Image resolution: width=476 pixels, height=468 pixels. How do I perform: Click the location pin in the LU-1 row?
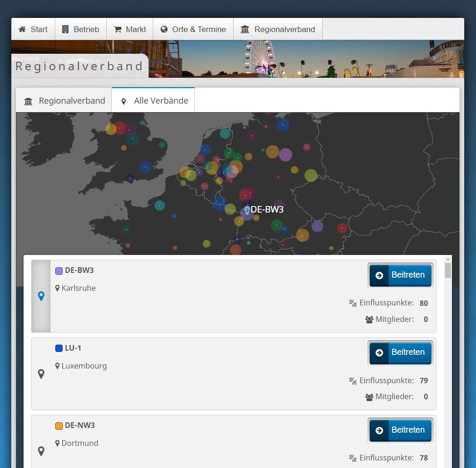click(x=41, y=374)
